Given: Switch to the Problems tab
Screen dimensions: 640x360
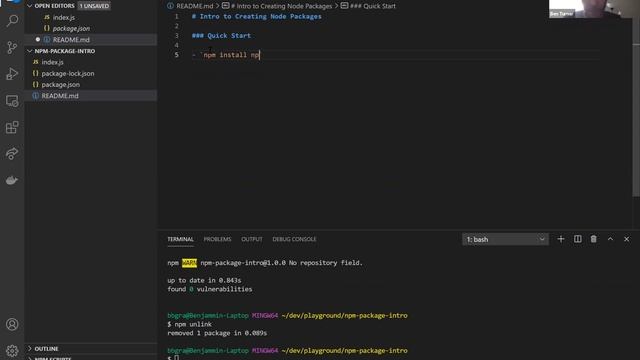Looking at the screenshot, I should click(218, 239).
